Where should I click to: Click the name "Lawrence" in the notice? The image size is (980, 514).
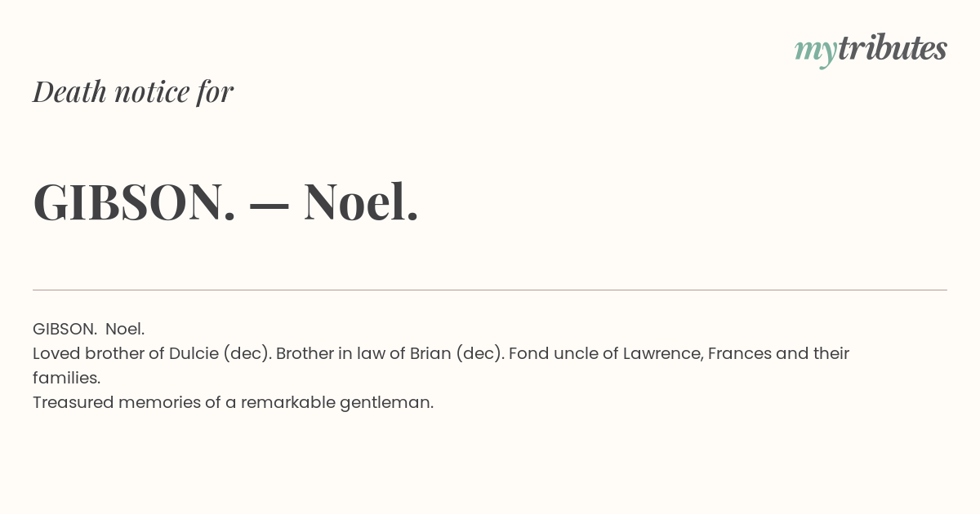click(661, 353)
